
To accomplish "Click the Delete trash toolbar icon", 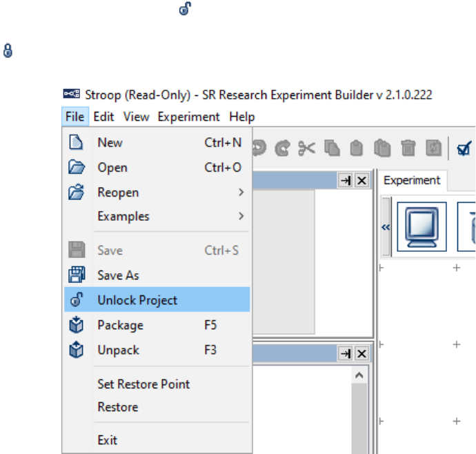I will [408, 148].
